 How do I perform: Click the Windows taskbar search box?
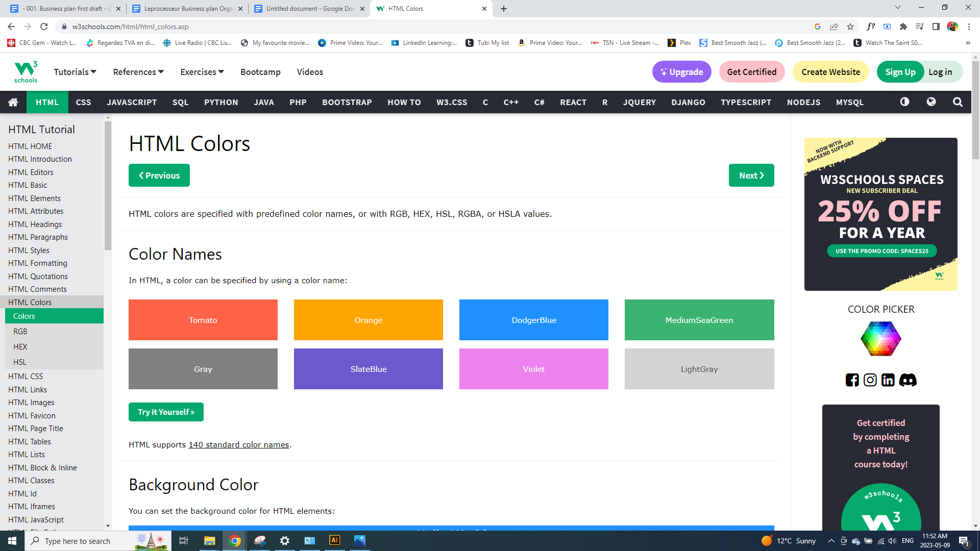point(78,541)
